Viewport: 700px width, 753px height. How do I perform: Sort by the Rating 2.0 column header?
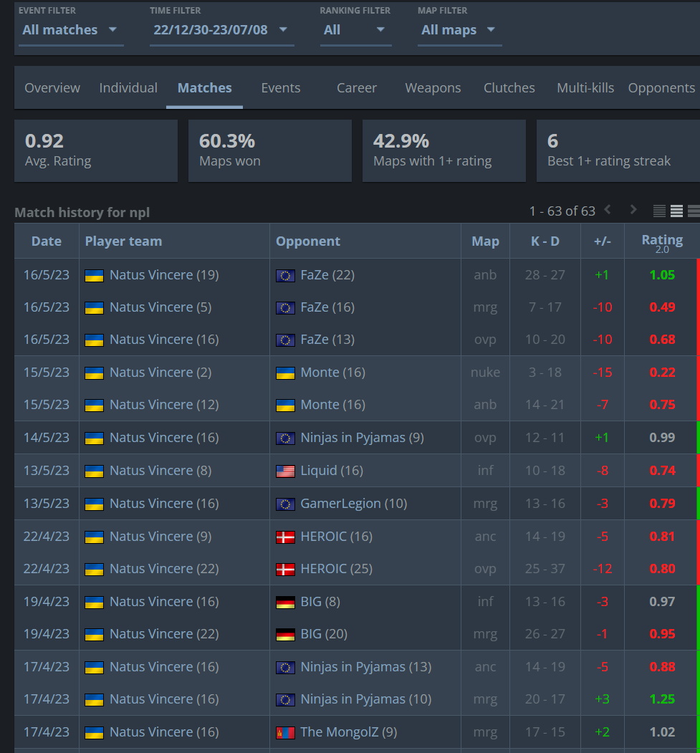pyautogui.click(x=662, y=242)
